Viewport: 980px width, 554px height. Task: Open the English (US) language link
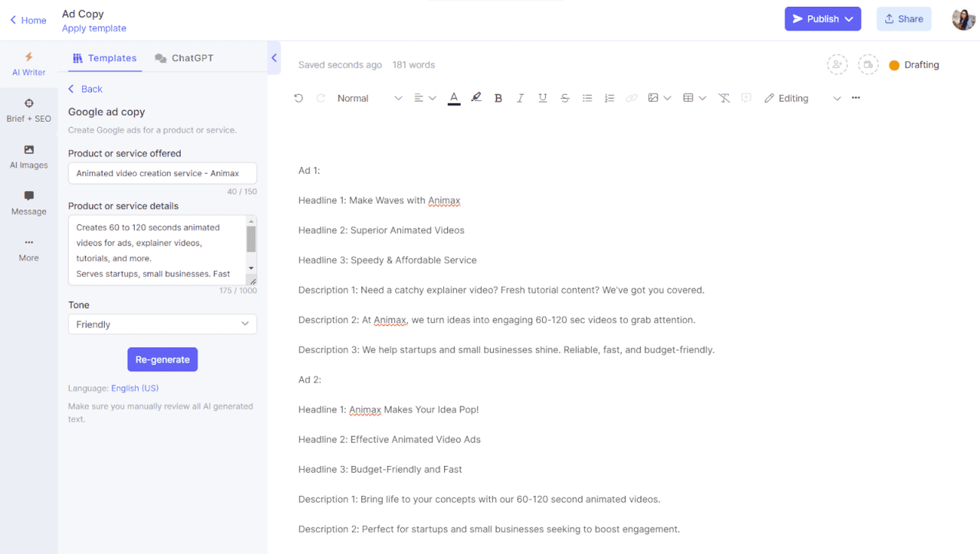(x=135, y=388)
